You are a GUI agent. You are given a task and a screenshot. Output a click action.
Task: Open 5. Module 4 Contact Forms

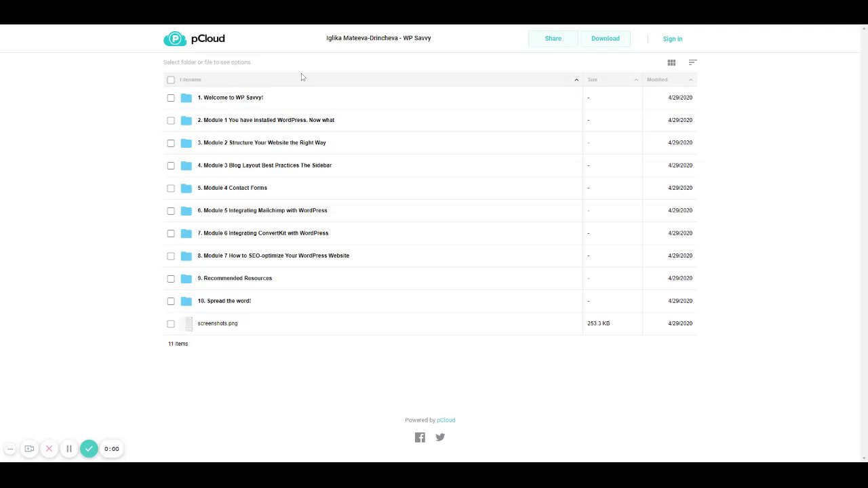(233, 188)
